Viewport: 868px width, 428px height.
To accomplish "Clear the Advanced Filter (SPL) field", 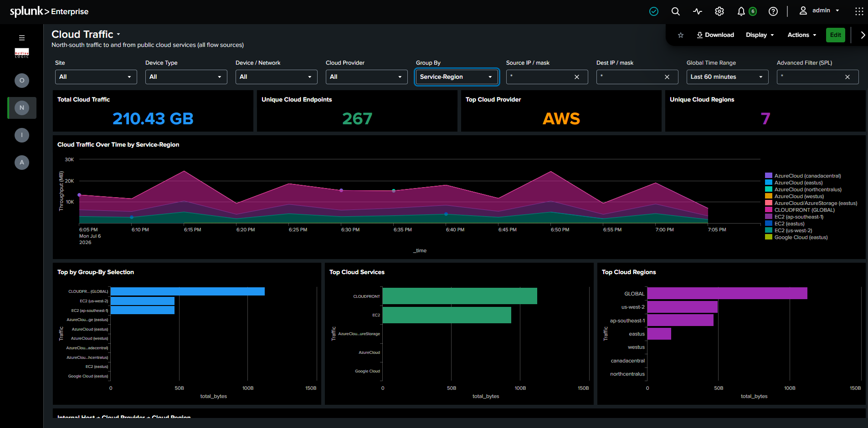I will 847,77.
